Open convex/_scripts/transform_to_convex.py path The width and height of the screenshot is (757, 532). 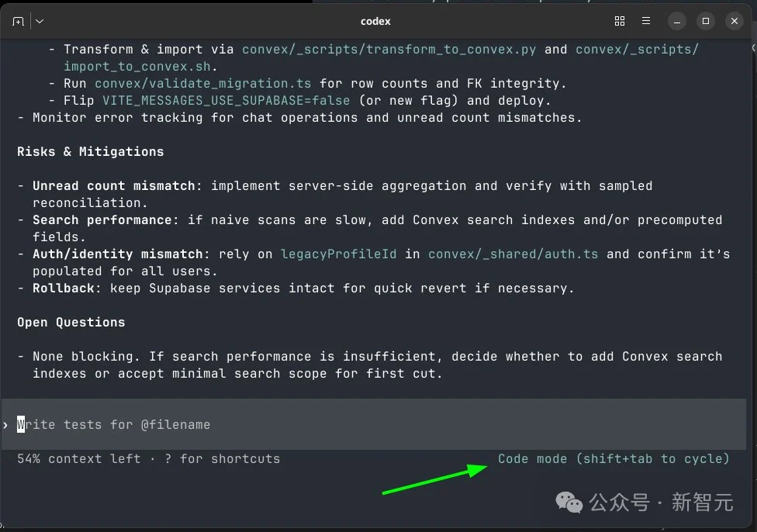pos(389,50)
